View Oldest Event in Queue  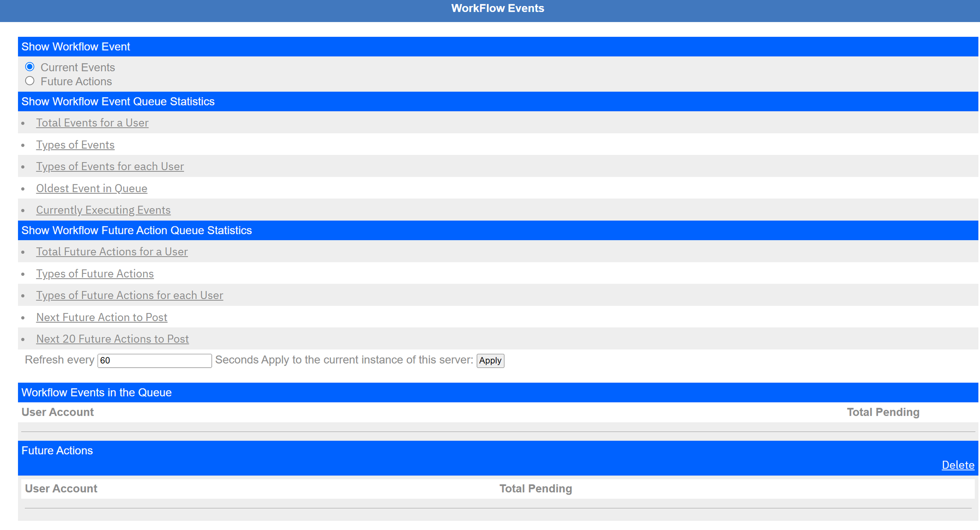point(91,188)
